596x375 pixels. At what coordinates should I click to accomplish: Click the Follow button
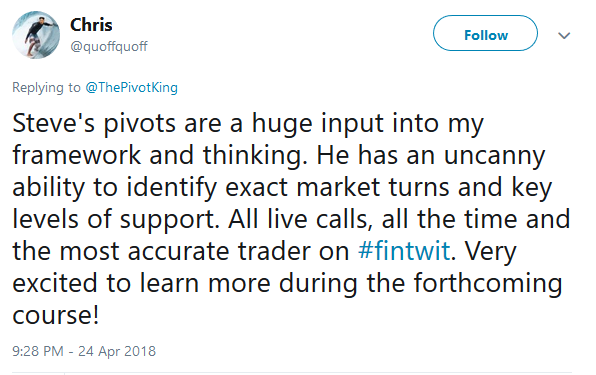pyautogui.click(x=485, y=33)
